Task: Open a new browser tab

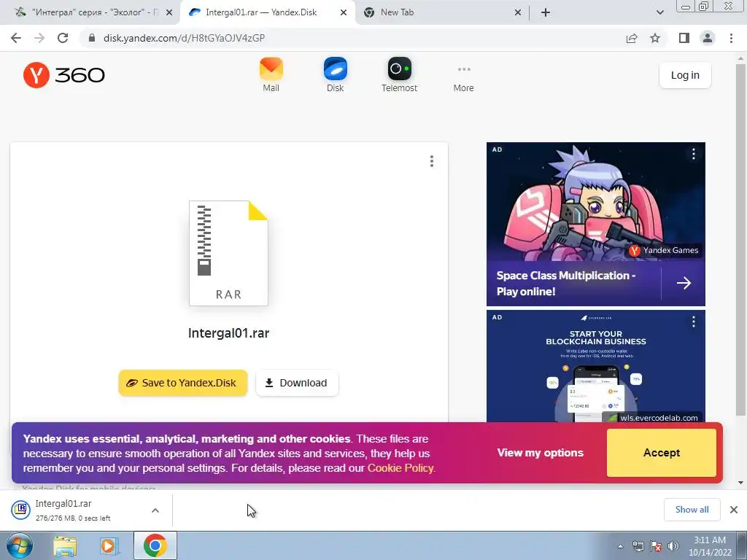Action: pos(546,13)
